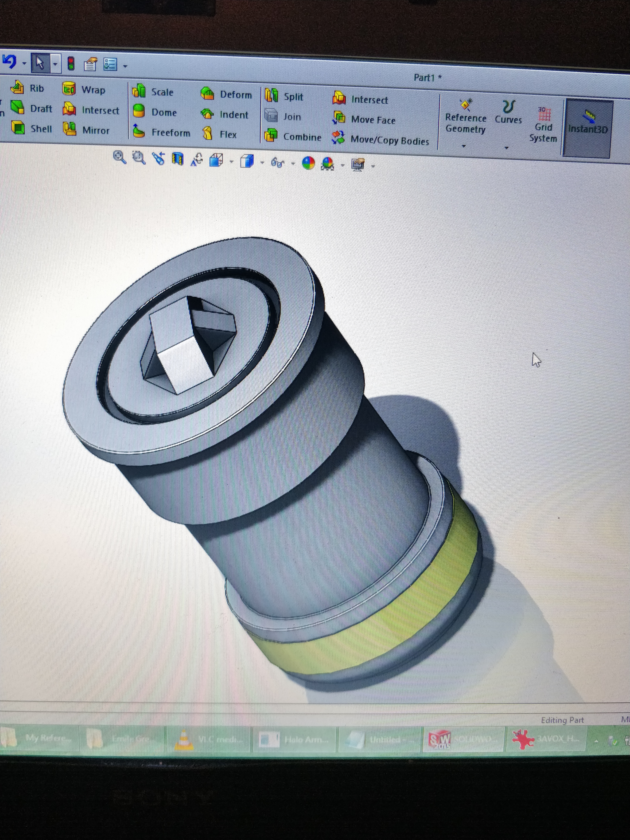Image resolution: width=630 pixels, height=840 pixels.
Task: Click the hexagonal socket on the part
Action: tap(188, 345)
